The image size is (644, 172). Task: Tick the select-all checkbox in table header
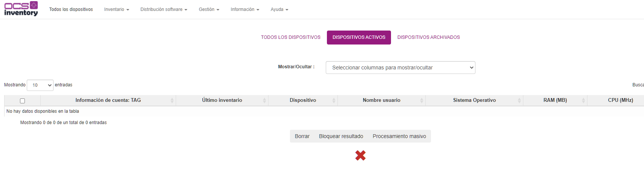coord(22,101)
